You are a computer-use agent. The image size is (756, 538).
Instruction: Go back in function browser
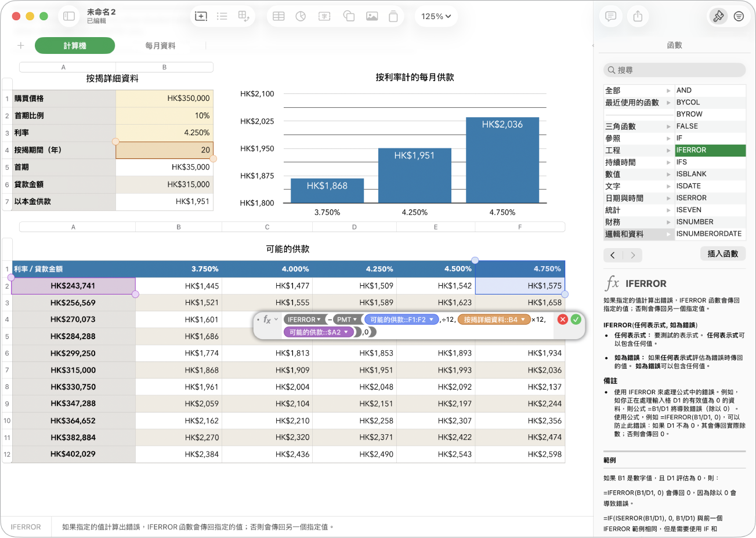pyautogui.click(x=613, y=255)
